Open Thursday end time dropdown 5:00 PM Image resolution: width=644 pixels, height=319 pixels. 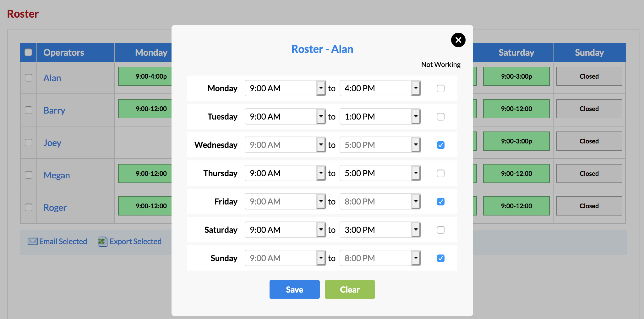[380, 173]
